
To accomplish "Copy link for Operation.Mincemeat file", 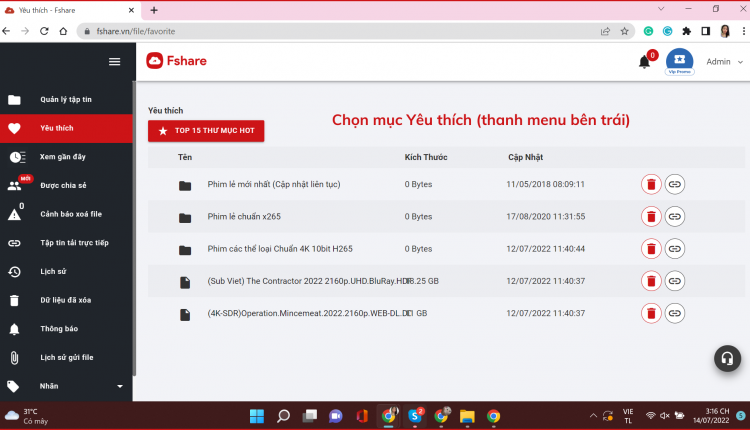I will (x=674, y=313).
